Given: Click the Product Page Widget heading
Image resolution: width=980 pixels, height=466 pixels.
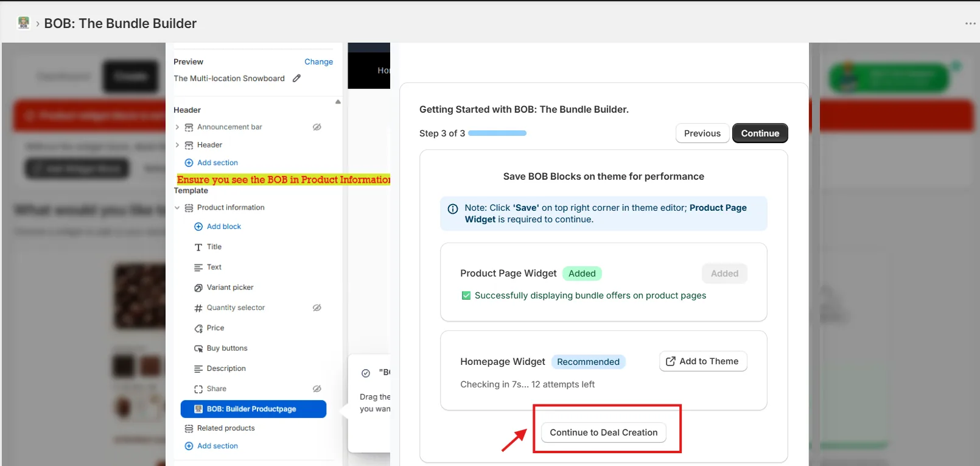Looking at the screenshot, I should pyautogui.click(x=508, y=274).
